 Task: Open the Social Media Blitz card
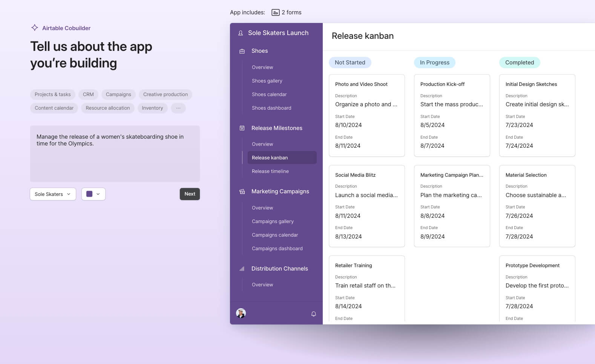[367, 206]
